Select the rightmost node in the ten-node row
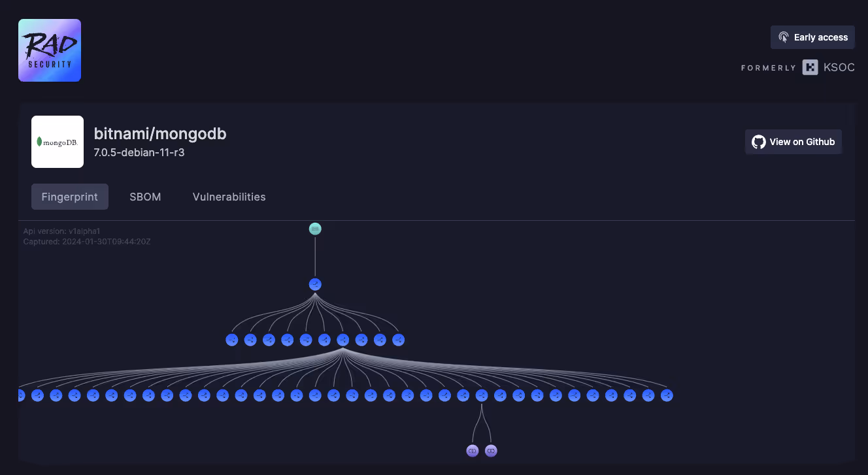This screenshot has width=868, height=475. (x=398, y=340)
